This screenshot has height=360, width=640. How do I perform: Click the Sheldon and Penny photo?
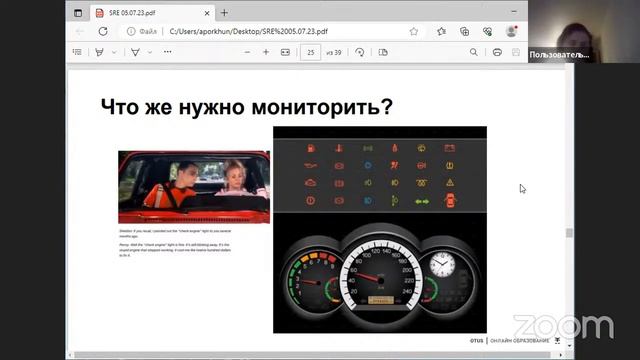point(194,187)
